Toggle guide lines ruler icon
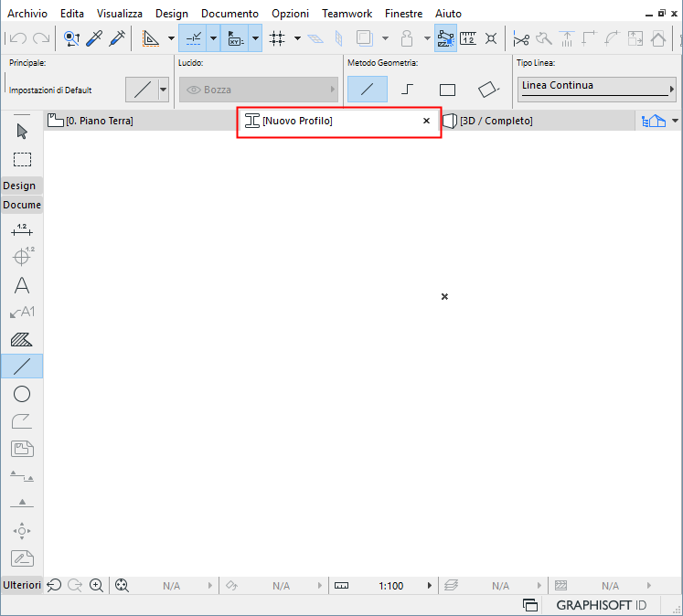683x616 pixels. click(150, 38)
